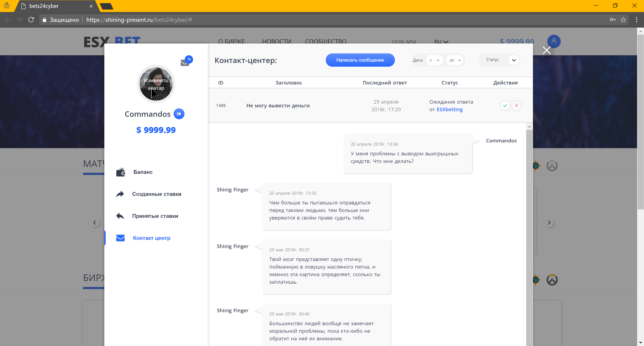Open the ESXbetting link in the status column
644x346 pixels.
tap(450, 109)
